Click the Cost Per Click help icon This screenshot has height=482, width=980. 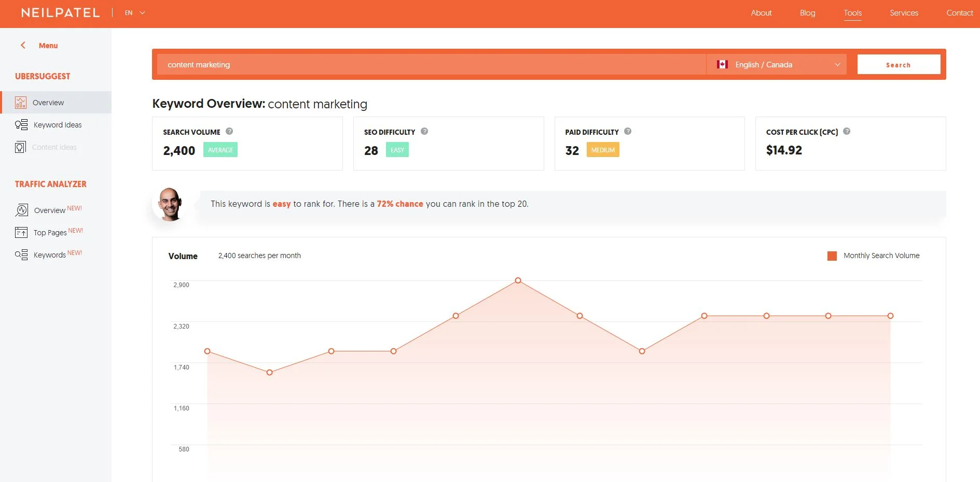[x=847, y=131]
